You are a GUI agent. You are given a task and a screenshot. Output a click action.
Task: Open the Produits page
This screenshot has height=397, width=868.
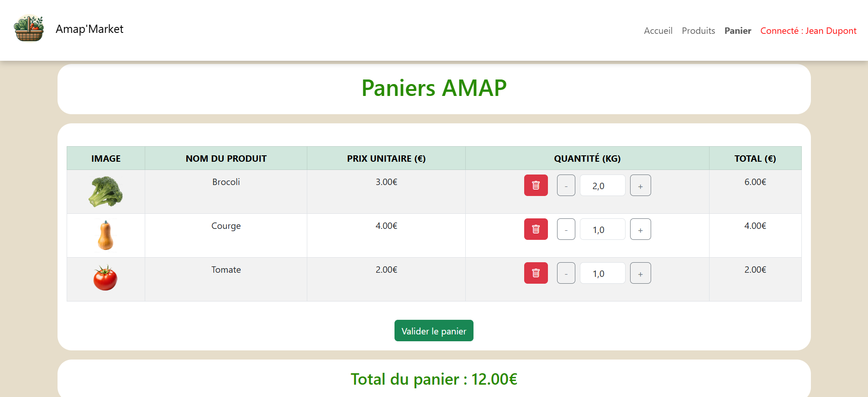point(698,31)
